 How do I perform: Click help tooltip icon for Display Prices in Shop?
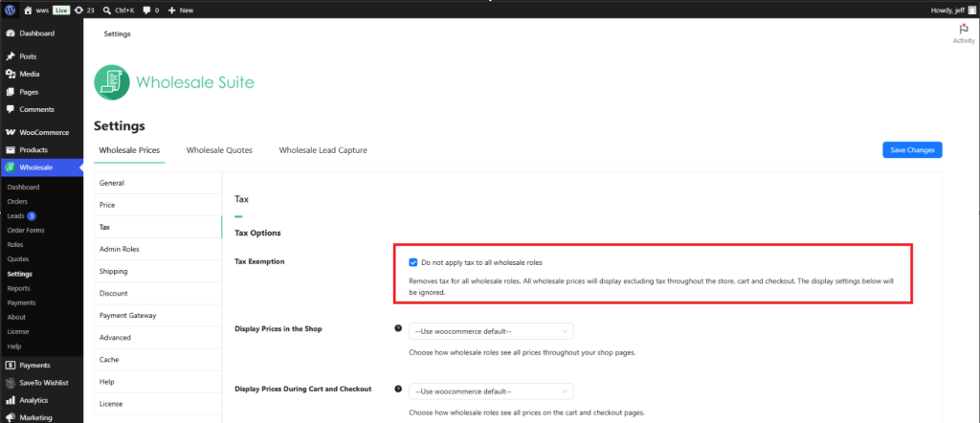[x=398, y=328]
